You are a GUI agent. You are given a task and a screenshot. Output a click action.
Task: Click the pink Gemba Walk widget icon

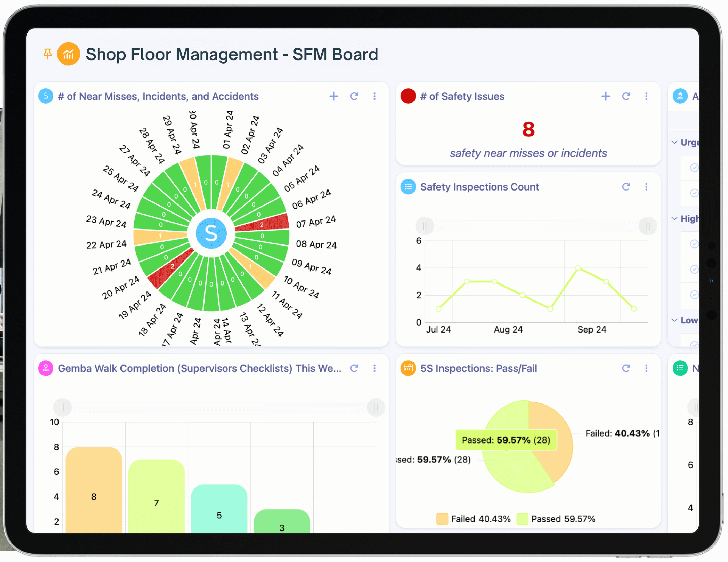tap(46, 368)
